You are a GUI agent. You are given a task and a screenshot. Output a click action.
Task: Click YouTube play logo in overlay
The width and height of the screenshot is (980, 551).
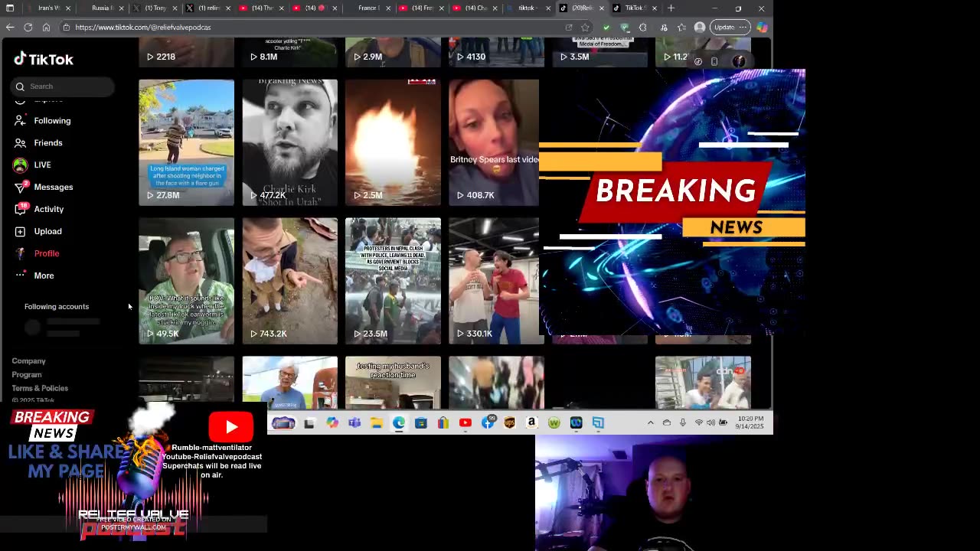click(231, 427)
